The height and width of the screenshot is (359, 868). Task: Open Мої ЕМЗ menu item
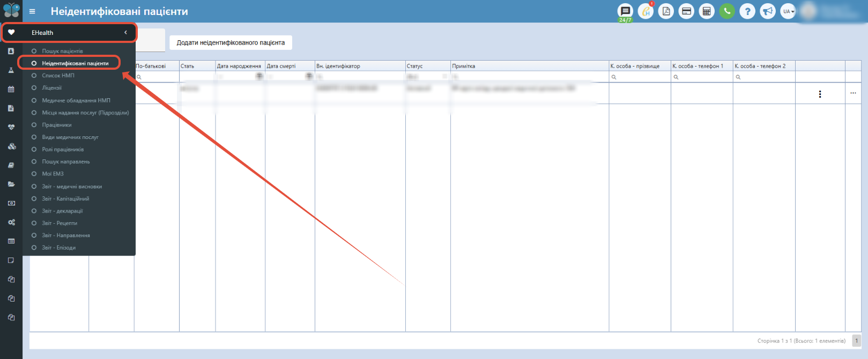click(53, 174)
